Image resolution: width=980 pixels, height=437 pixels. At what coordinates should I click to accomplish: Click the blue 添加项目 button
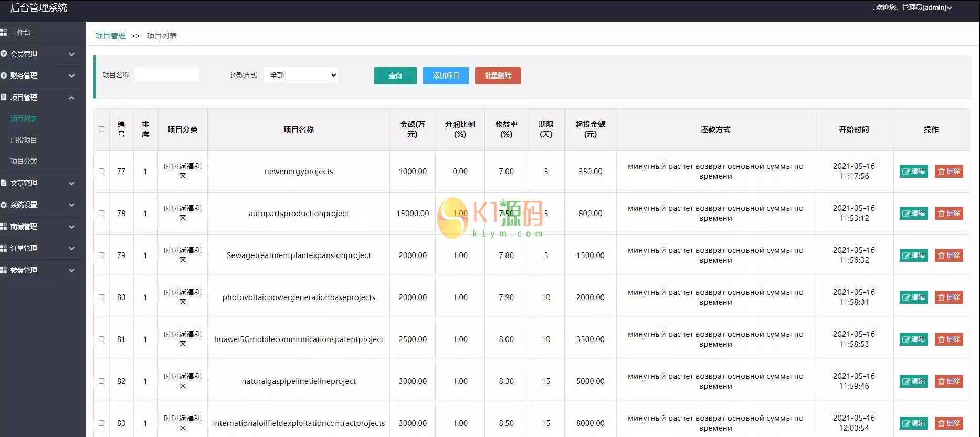(446, 76)
